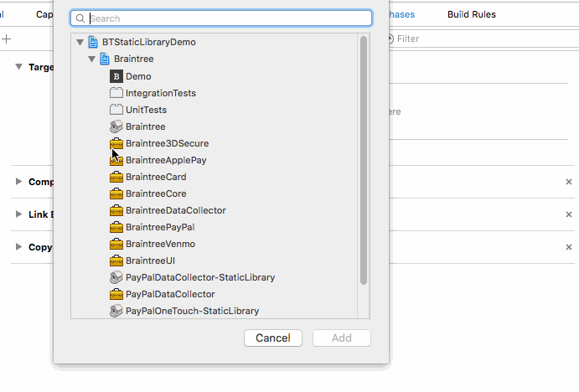This screenshot has width=579, height=392.
Task: Click the Filter icon in the build phases
Action: coord(390,39)
